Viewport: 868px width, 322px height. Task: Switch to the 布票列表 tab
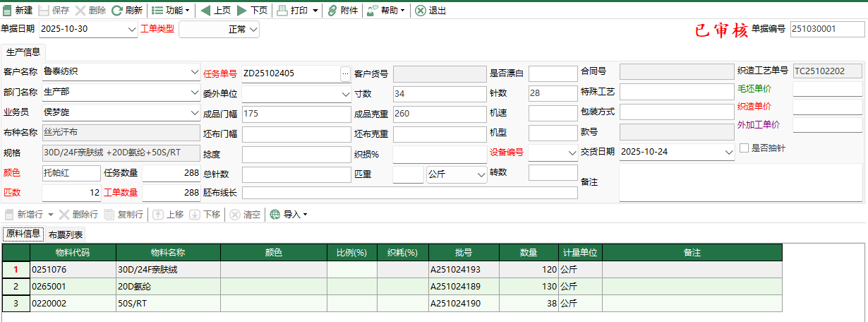(66, 234)
